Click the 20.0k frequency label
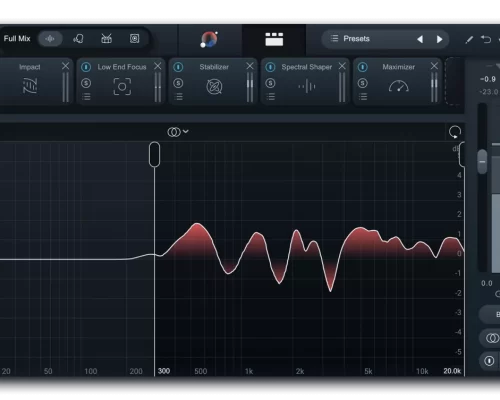500x400 pixels. (452, 371)
